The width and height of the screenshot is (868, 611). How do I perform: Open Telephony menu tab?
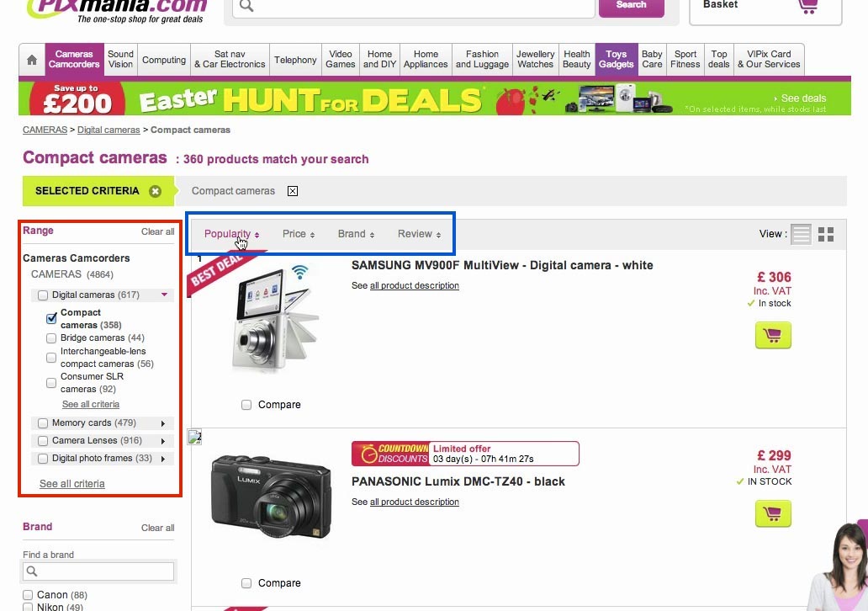(295, 59)
